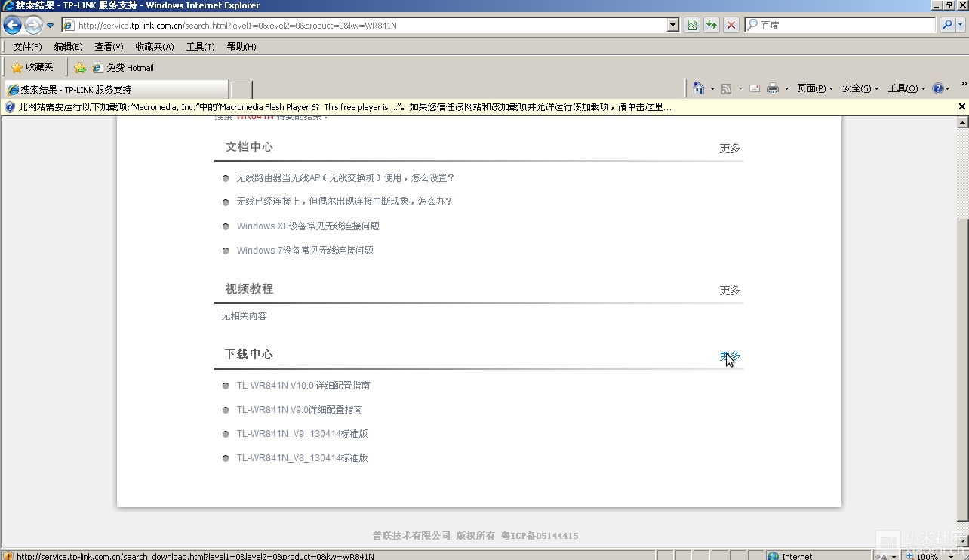This screenshot has height=560, width=969.
Task: Click the 下载中心 section heading
Action: click(249, 355)
